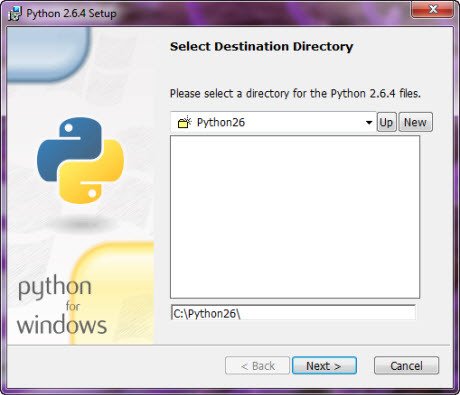Click the 'Please select a directory' instruction text

pyautogui.click(x=295, y=93)
